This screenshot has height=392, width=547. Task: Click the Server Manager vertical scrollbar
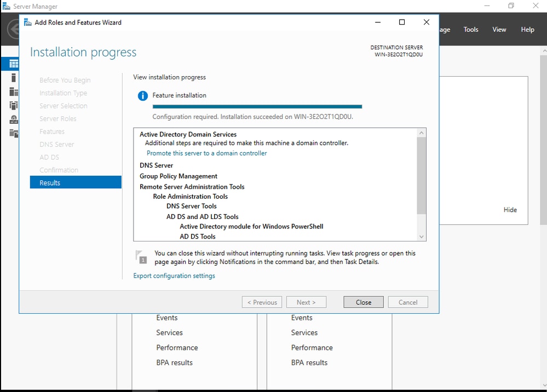544,140
